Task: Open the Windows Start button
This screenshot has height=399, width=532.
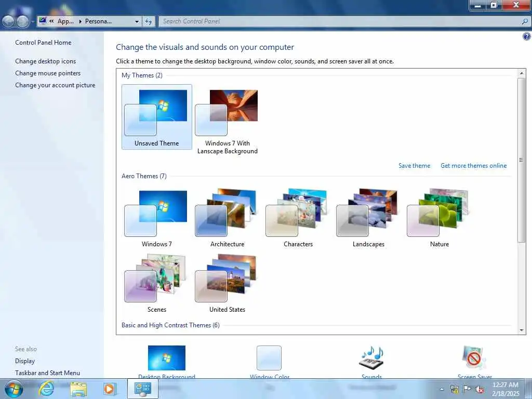Action: coord(14,389)
